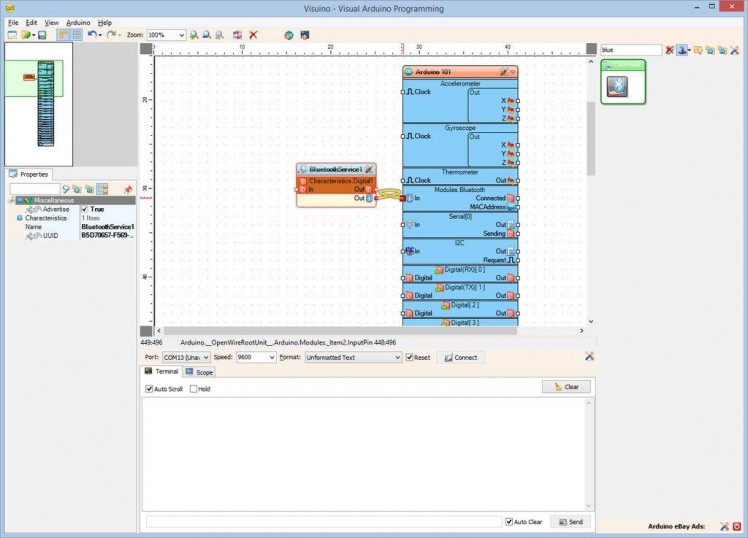Image resolution: width=748 pixels, height=538 pixels.
Task: Uncheck the Advertise property checkbox
Action: click(85, 209)
